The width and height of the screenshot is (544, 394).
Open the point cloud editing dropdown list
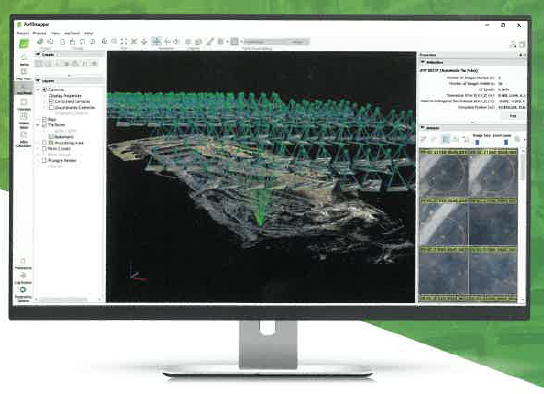276,42
